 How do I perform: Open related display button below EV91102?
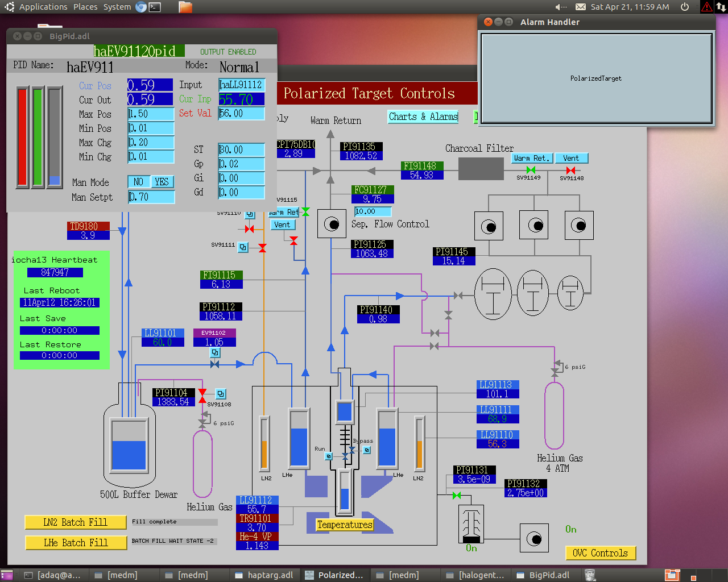(215, 352)
